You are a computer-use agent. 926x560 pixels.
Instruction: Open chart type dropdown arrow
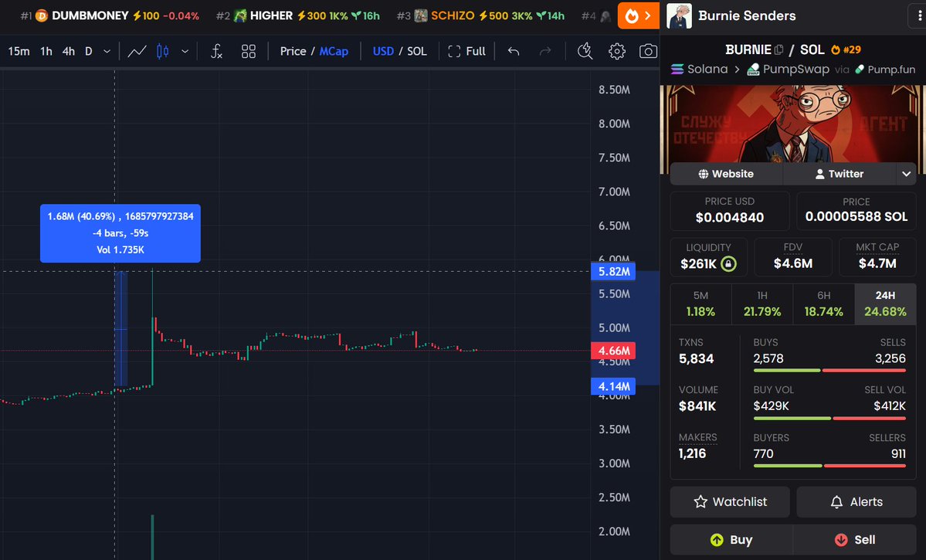point(185,52)
